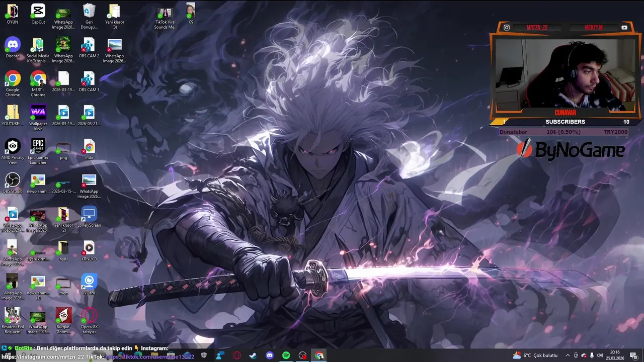Select the OBS CAM 2 file
Screen dimensions: 644x362
coord(89,48)
